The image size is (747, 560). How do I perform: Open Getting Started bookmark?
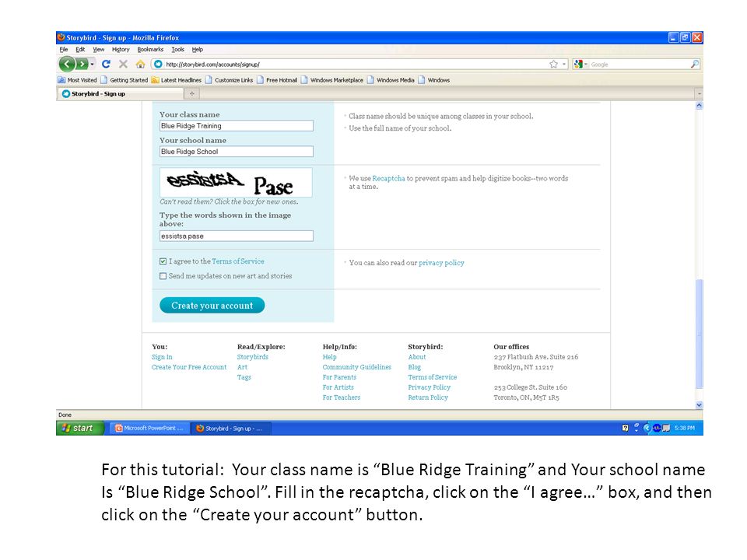pyautogui.click(x=124, y=80)
